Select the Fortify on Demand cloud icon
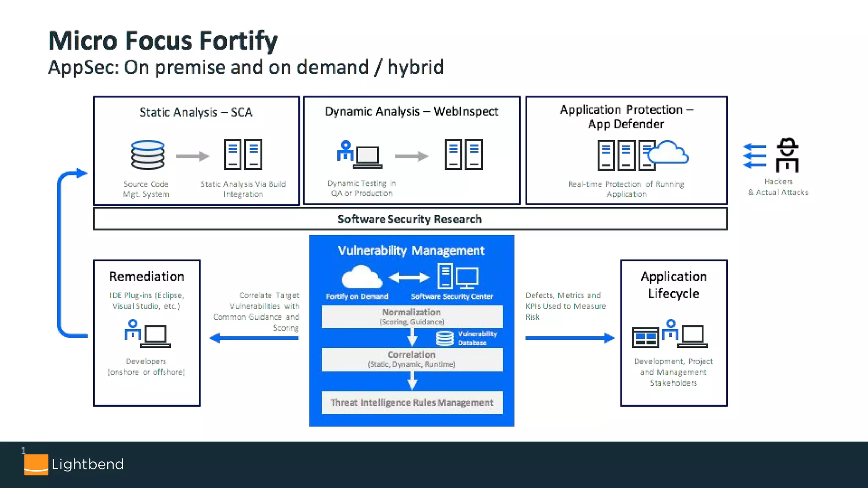Viewport: 868px width, 488px height. [361, 277]
